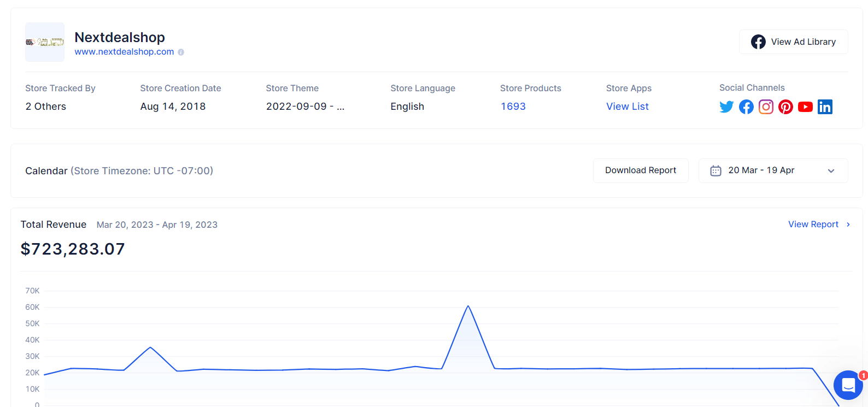Screen dimensions: 868x407
Task: Open the Instagram social channel icon
Action: pos(766,107)
